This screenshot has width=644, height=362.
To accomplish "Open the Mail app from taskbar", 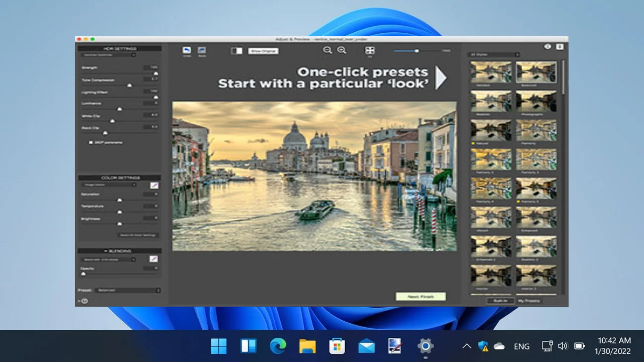I will 366,346.
